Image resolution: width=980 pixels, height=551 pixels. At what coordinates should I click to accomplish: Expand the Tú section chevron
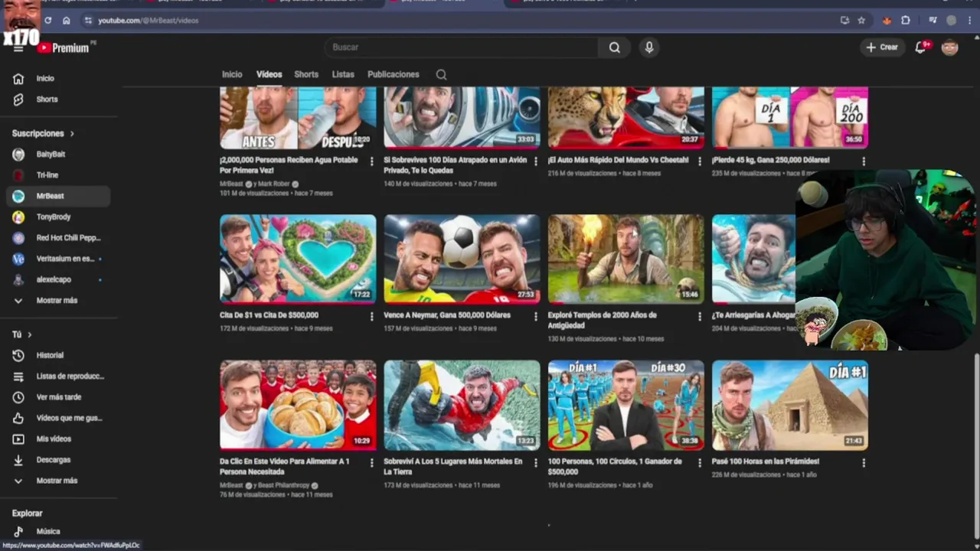pos(30,335)
